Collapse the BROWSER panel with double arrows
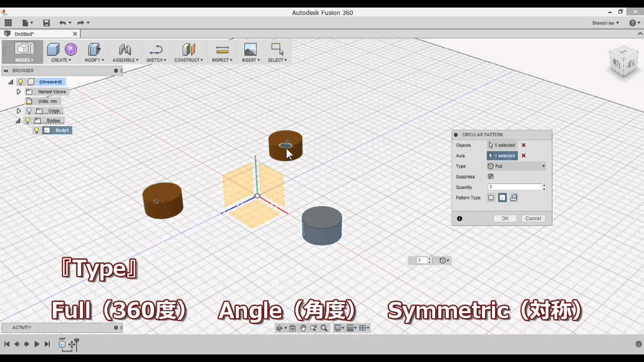The width and height of the screenshot is (644, 362). (6, 71)
